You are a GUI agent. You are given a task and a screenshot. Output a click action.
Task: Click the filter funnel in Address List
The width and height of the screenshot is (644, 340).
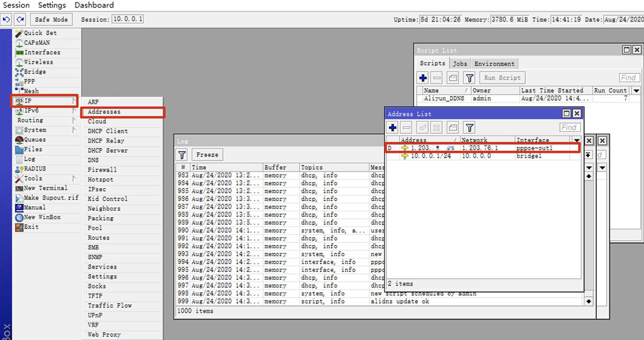(470, 128)
